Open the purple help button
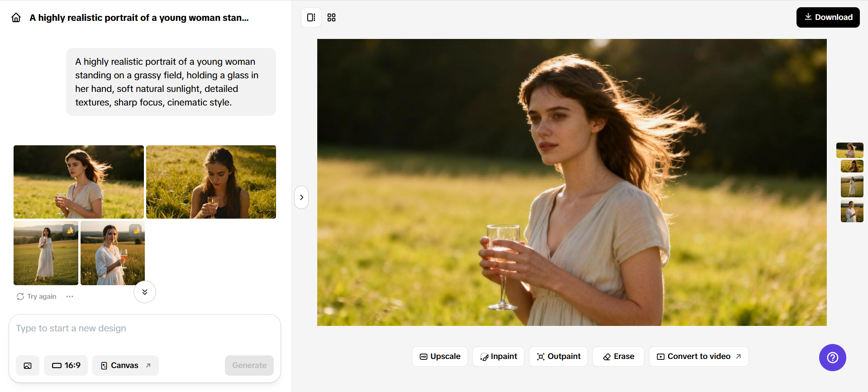 [833, 358]
